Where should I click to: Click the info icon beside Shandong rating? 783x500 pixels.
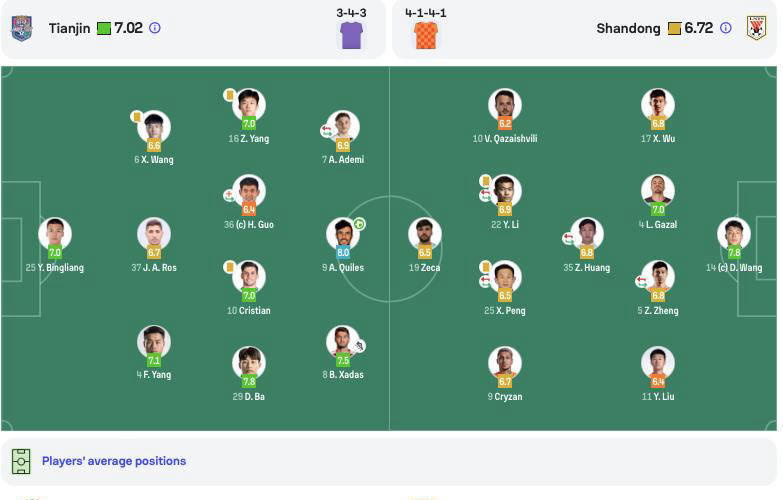pyautogui.click(x=726, y=28)
